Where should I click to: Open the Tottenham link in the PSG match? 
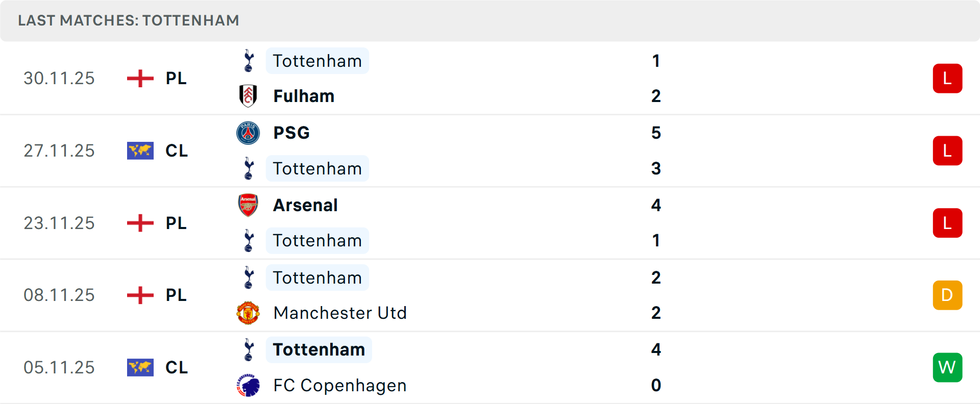pos(317,168)
